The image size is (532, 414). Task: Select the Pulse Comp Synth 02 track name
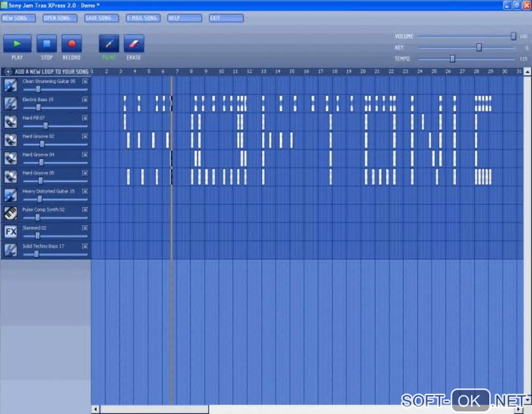[43, 209]
